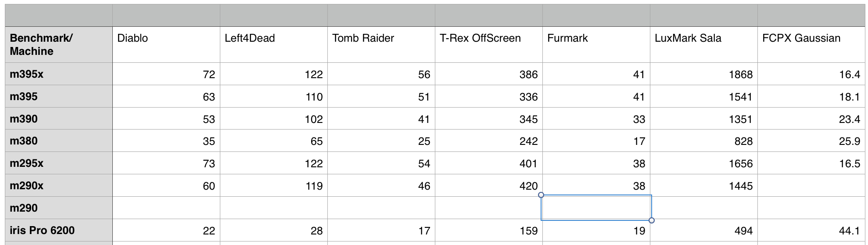Click the FCPX Gaussian value 44.1

pos(811,231)
